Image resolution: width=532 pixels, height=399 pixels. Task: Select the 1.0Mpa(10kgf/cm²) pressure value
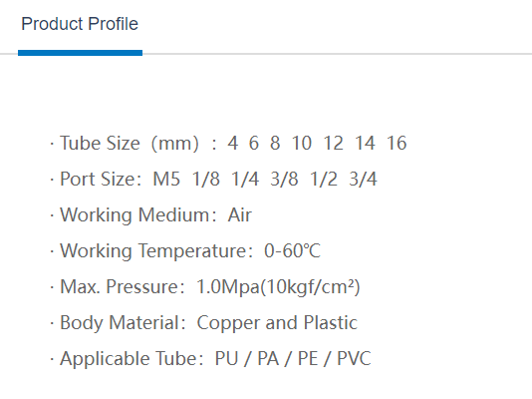[278, 287]
